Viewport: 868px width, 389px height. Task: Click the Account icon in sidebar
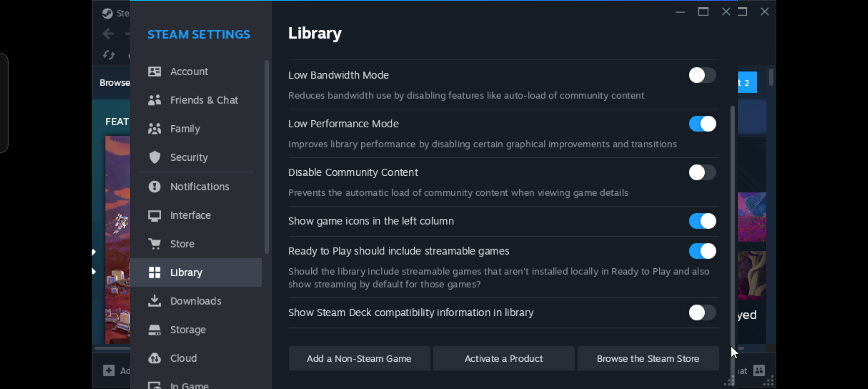pyautogui.click(x=154, y=71)
